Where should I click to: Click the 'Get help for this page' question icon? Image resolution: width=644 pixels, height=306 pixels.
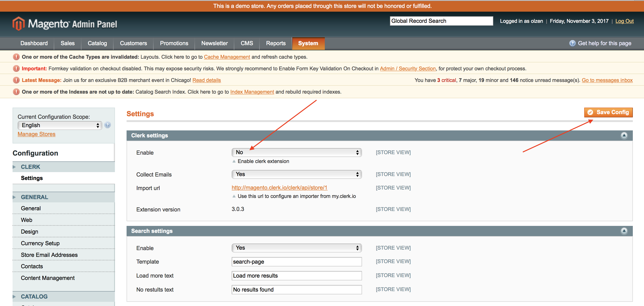pyautogui.click(x=572, y=43)
